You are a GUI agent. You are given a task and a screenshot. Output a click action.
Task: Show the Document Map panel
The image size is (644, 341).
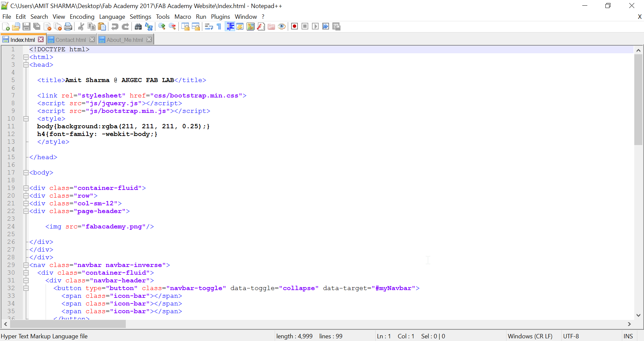pos(250,26)
